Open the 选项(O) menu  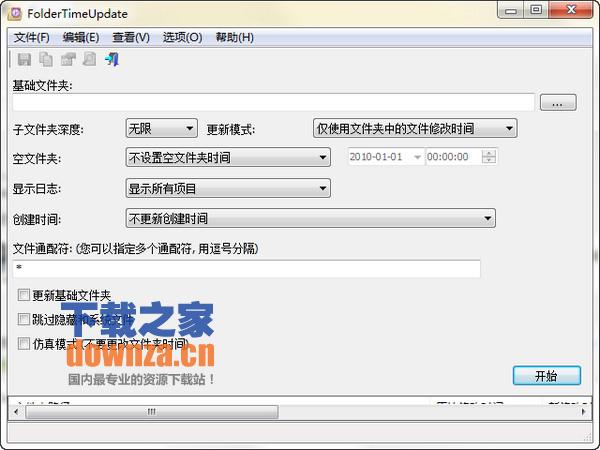click(183, 38)
